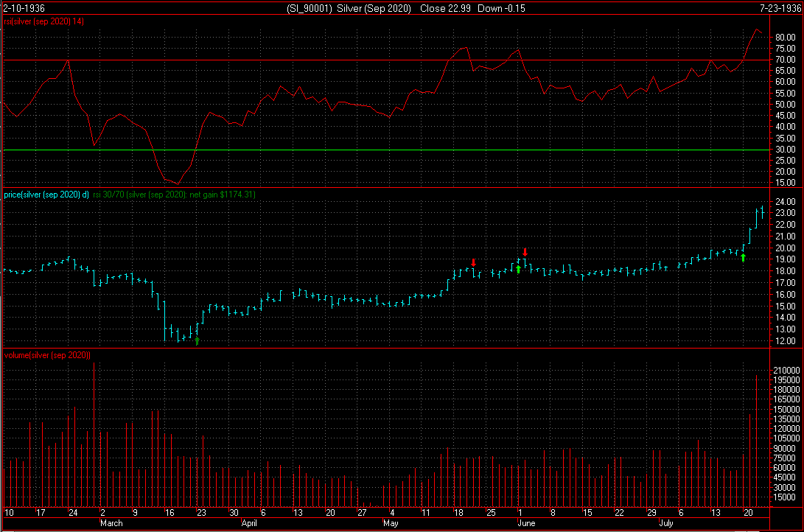Click the start date 2-10-1936
804x532 pixels.
[x=24, y=8]
